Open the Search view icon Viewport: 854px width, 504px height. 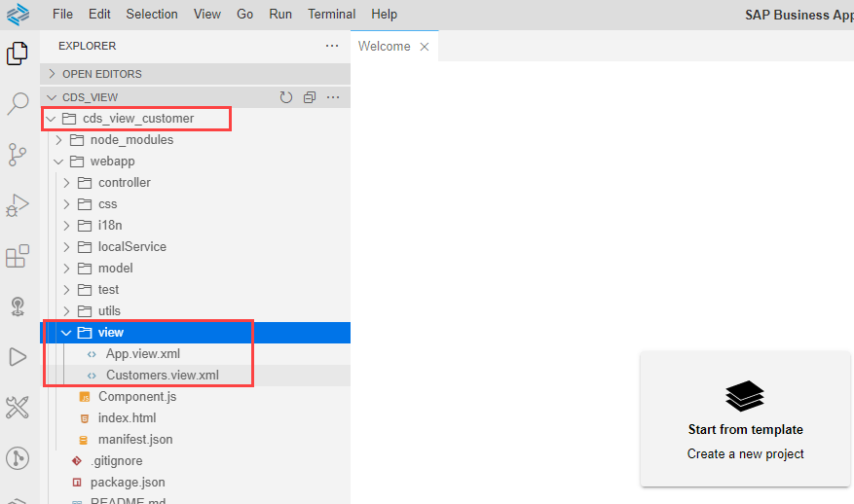pos(18,104)
